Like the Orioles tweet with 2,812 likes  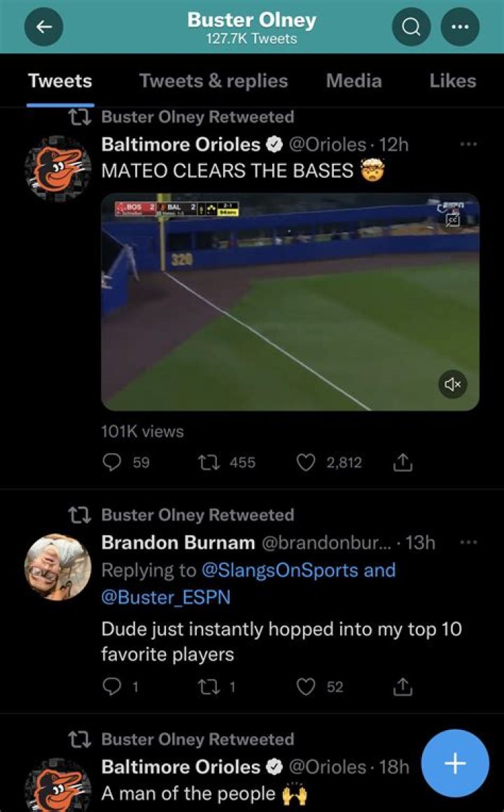pos(305,462)
